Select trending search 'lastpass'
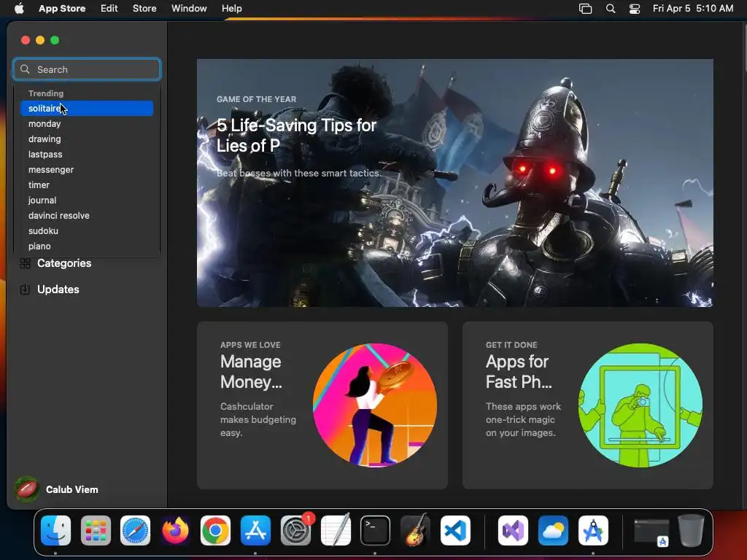The height and width of the screenshot is (560, 747). (x=87, y=155)
